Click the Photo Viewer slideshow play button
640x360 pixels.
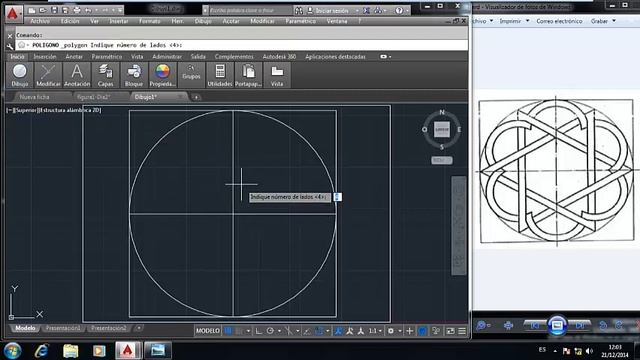pyautogui.click(x=557, y=325)
